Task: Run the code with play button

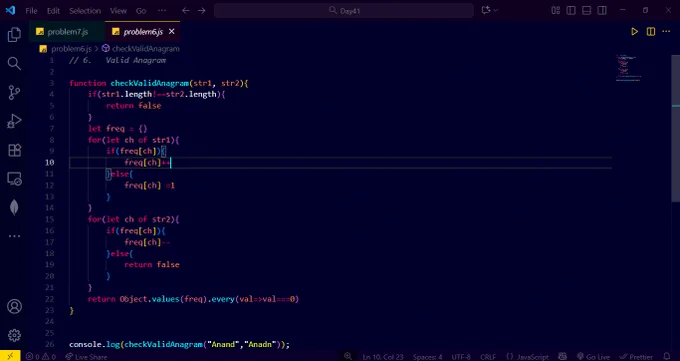Action: coord(634,32)
